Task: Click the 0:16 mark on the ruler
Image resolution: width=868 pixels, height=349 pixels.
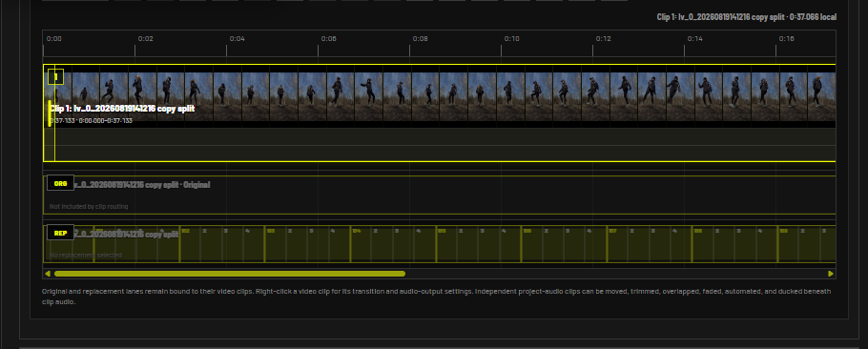Action: coord(787,39)
